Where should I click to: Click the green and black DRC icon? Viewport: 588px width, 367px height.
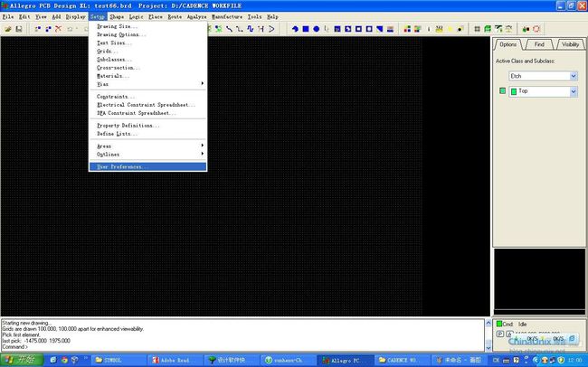pos(526,29)
